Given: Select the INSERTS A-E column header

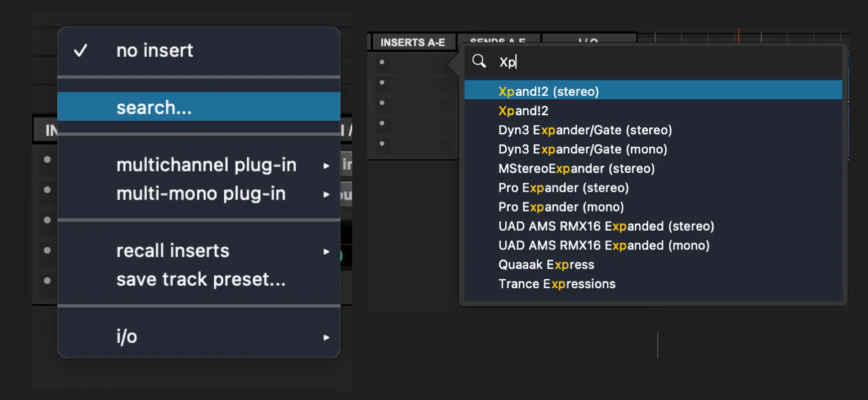Looking at the screenshot, I should tap(412, 43).
